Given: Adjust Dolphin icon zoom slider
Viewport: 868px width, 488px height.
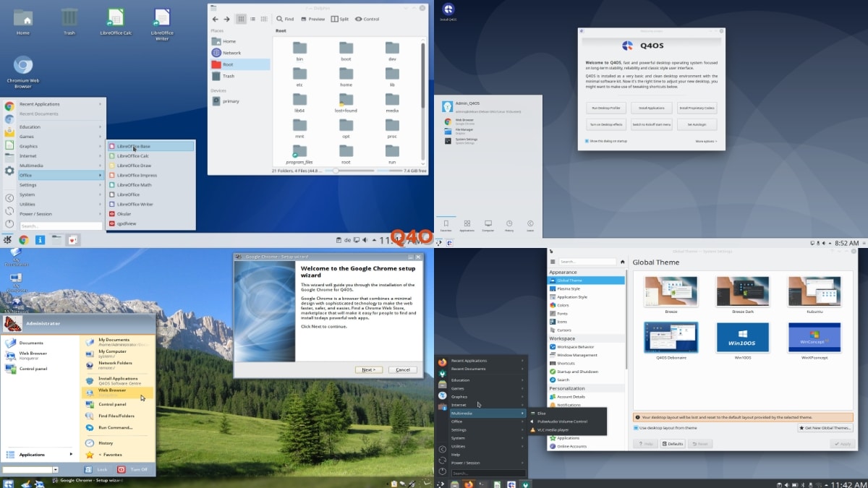Looking at the screenshot, I should (349, 171).
